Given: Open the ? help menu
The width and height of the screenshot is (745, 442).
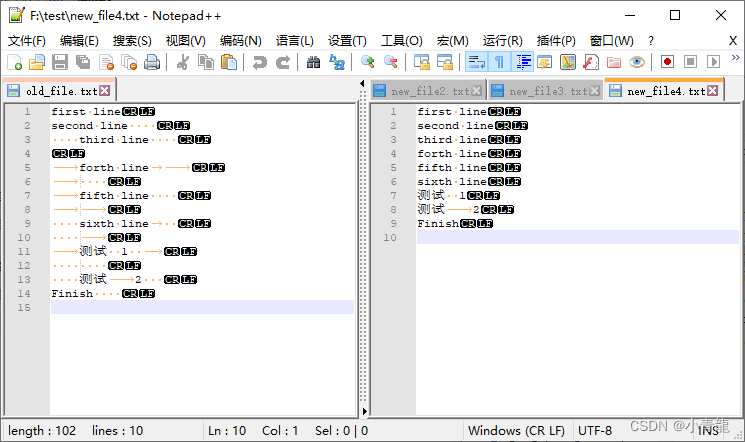Looking at the screenshot, I should pyautogui.click(x=651, y=41).
